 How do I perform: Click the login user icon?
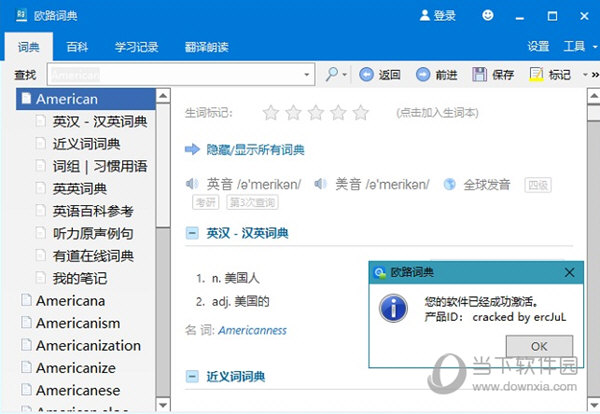[x=425, y=15]
